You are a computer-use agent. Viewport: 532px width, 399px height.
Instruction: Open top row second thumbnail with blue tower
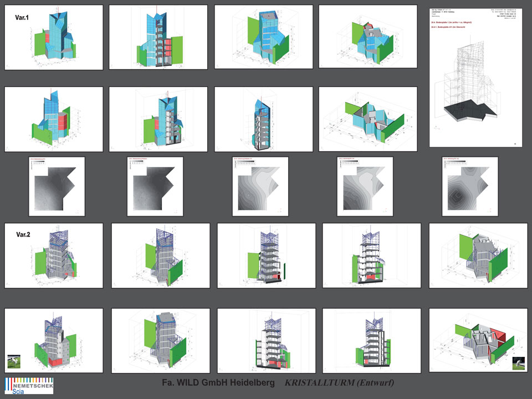158,37
